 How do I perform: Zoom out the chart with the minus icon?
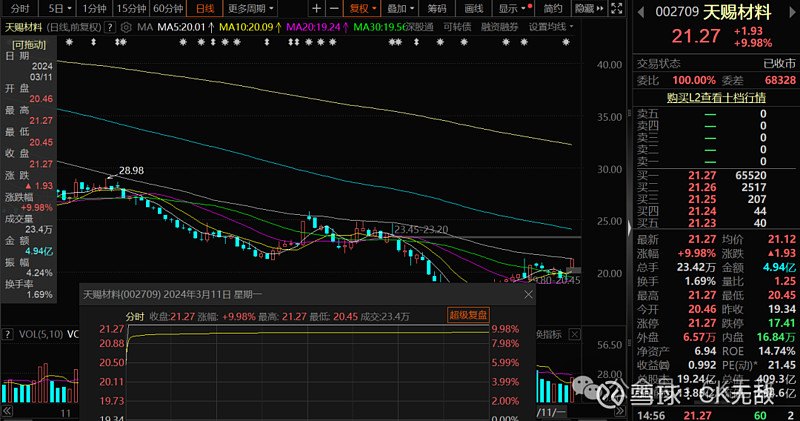coord(334,8)
